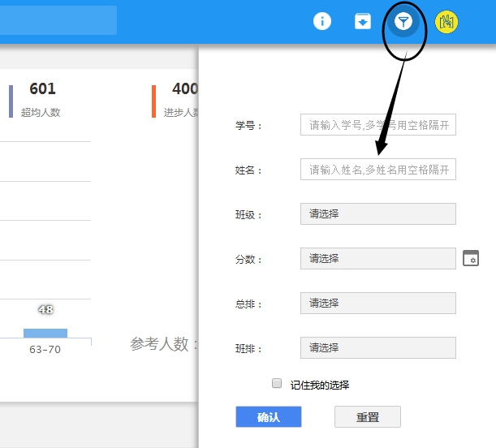Enable the 记住我的选择 checkbox

(x=277, y=383)
